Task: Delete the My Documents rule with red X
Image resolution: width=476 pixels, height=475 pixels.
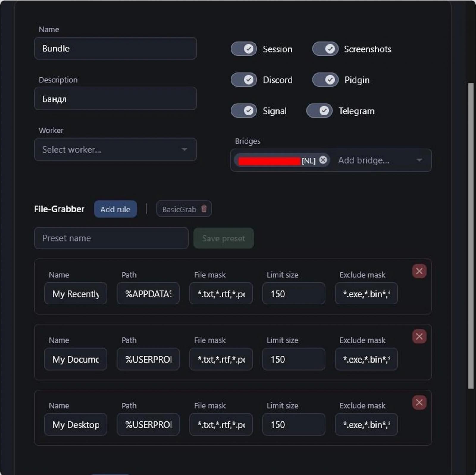Action: [419, 337]
